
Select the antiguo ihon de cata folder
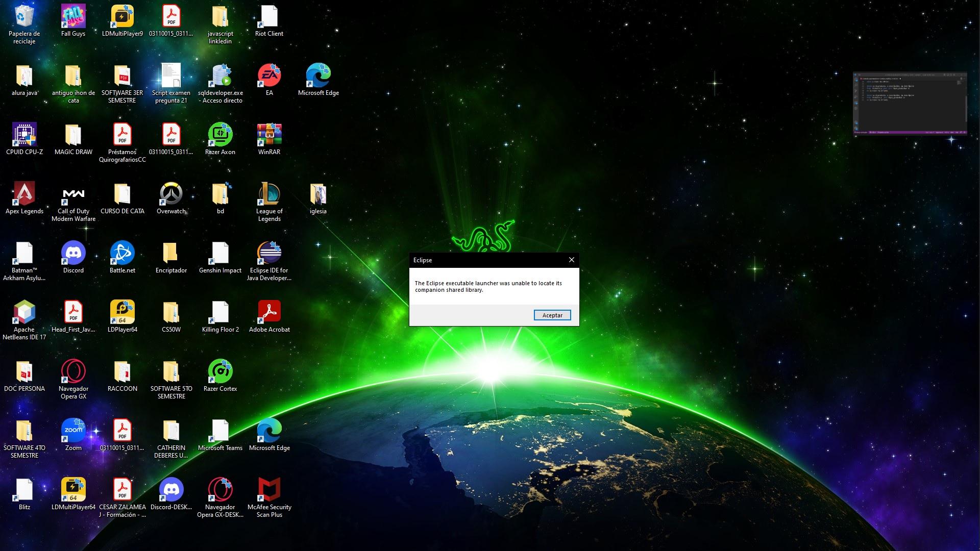click(x=73, y=83)
